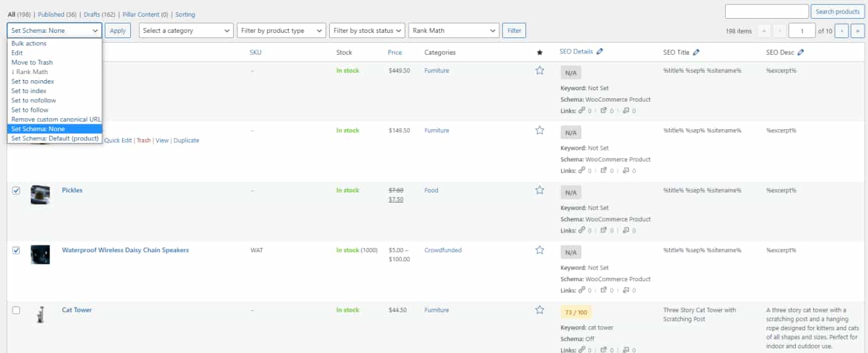The image size is (868, 353).
Task: Click View row action
Action: (162, 140)
